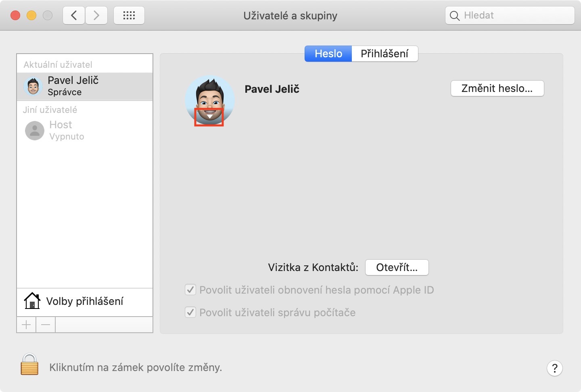Open the profile picture edit arrow
Viewport: 581px width, 392px height.
209,117
